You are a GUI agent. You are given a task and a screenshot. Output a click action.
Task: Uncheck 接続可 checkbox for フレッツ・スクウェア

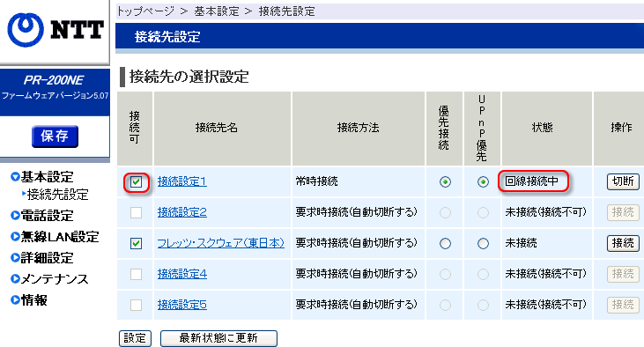[136, 243]
